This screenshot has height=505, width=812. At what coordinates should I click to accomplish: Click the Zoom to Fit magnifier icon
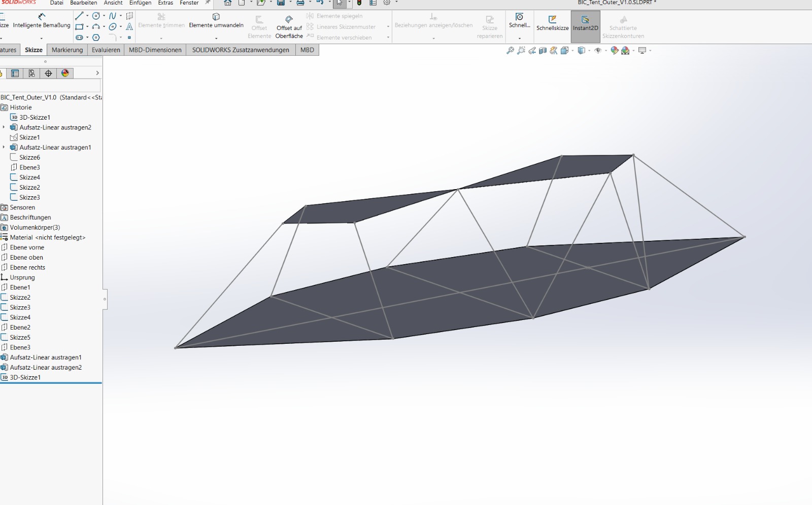(x=510, y=51)
